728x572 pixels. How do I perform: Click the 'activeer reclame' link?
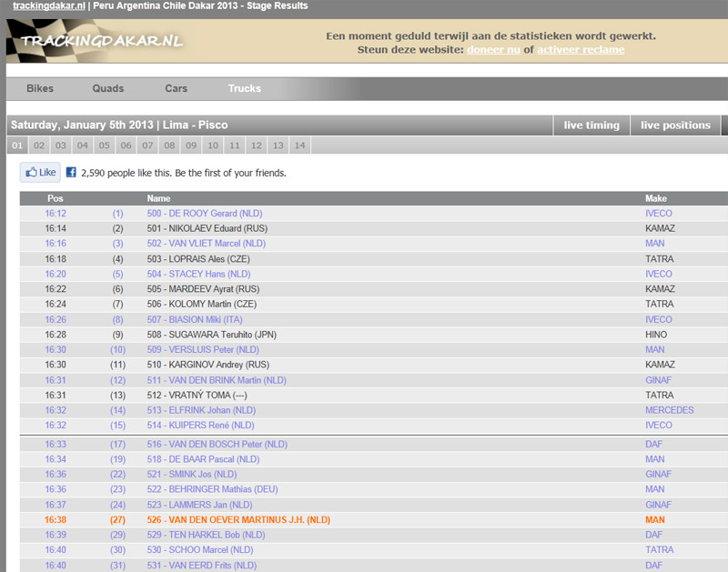tap(581, 50)
